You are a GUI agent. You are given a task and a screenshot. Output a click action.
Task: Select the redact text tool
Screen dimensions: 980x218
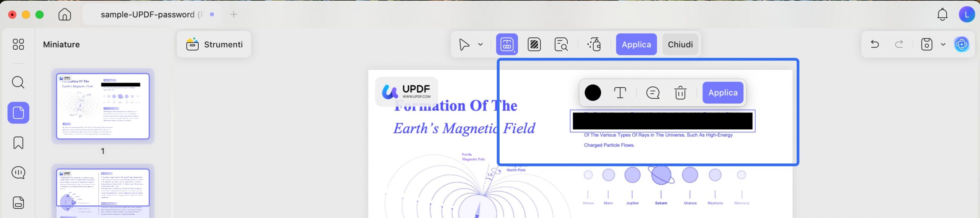point(507,44)
